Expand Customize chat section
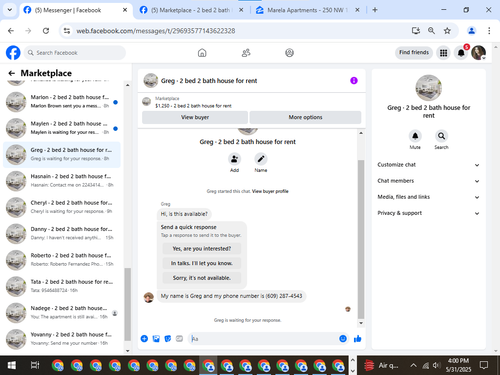Viewport: 500px width, 375px height. tap(428, 165)
